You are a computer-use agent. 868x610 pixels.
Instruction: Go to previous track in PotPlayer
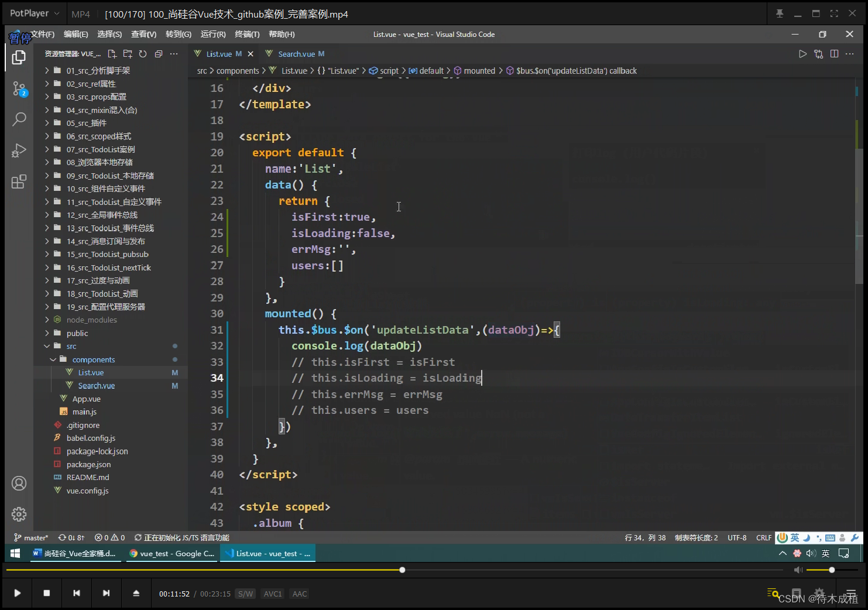(77, 593)
